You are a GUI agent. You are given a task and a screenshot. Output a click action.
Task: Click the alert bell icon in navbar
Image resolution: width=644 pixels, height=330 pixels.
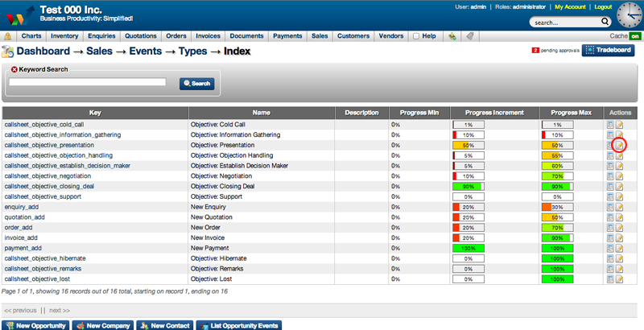click(x=8, y=36)
